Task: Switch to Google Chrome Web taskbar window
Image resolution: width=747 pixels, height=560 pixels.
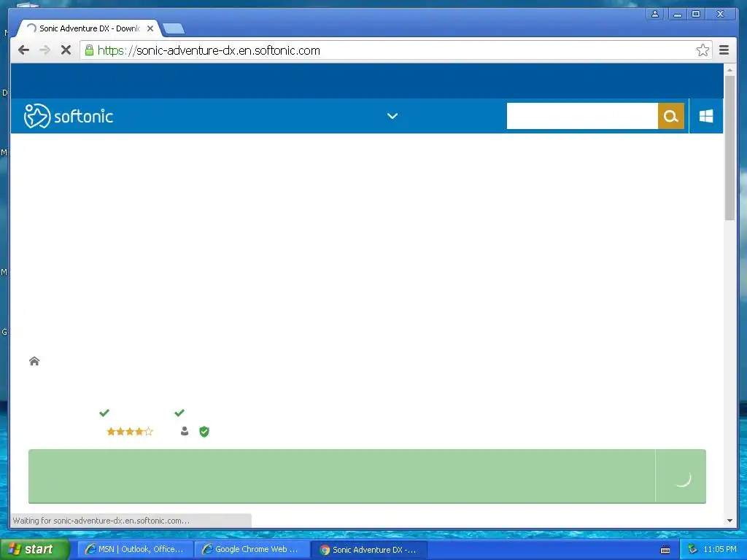Action: tap(252, 550)
